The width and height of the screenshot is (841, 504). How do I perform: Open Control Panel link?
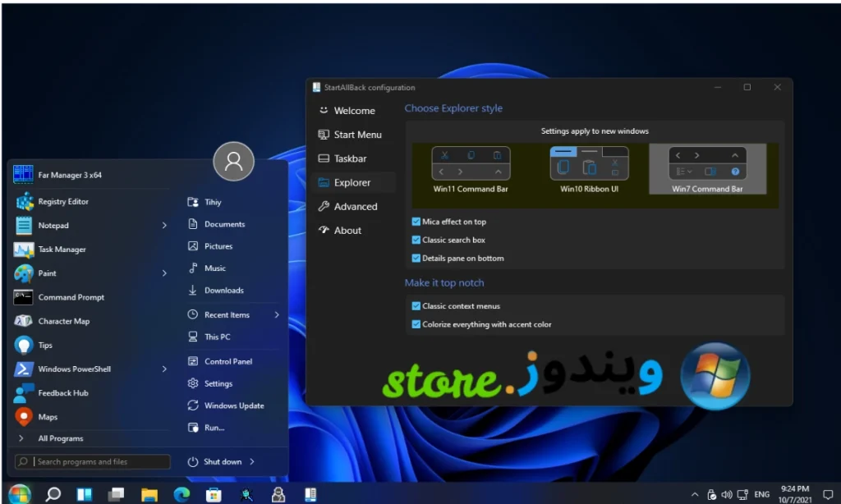tap(227, 361)
